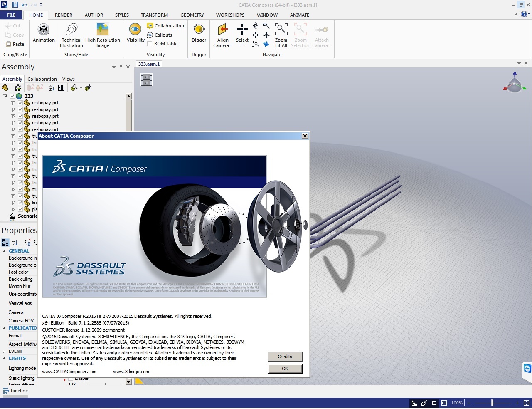Screen dimensions: 532x409
Task: Click the fit-width icon next to 100%
Action: (x=444, y=403)
